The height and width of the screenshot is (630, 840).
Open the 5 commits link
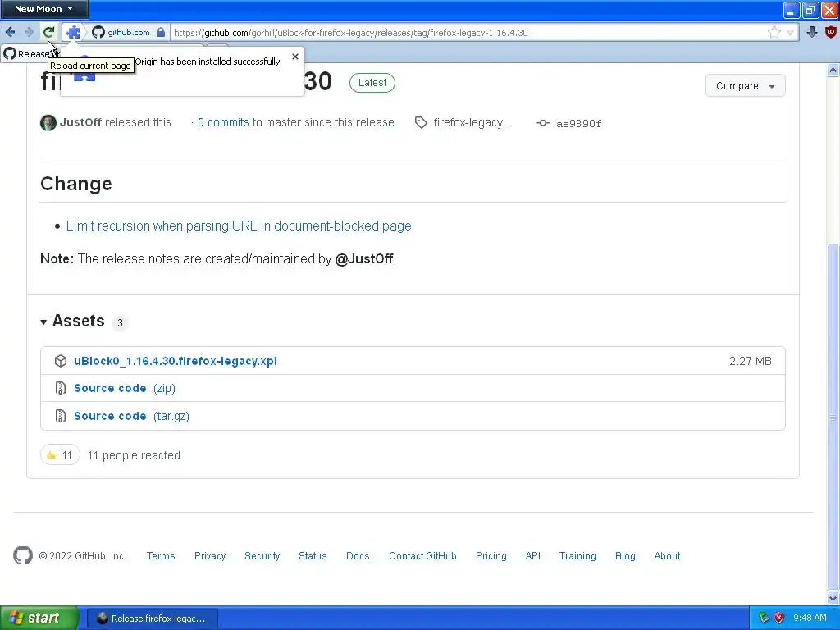click(223, 122)
